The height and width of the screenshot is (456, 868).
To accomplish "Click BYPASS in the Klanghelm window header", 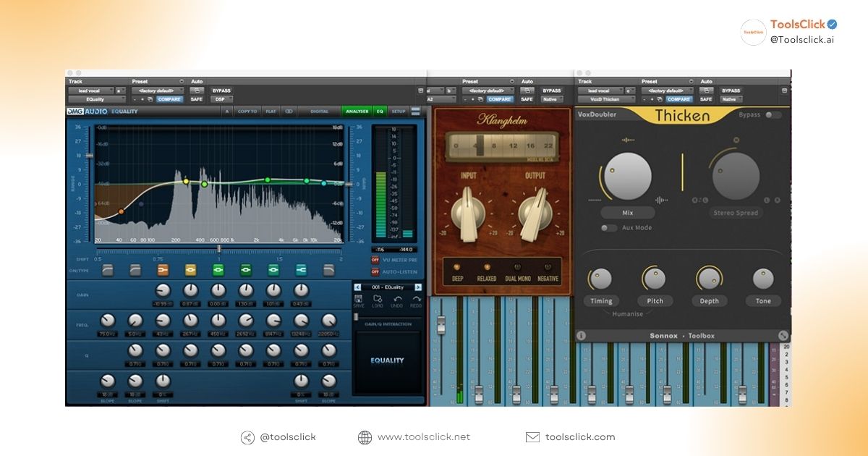I will point(552,90).
